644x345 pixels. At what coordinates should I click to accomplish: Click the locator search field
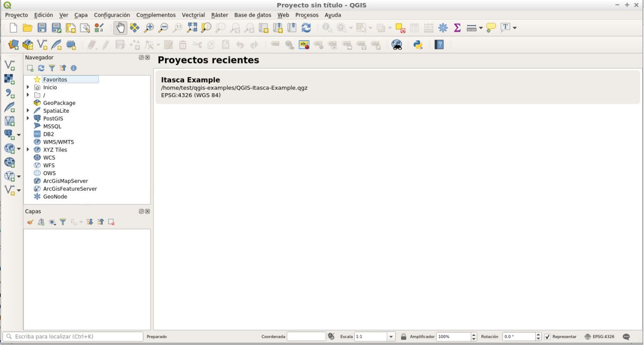pos(73,336)
